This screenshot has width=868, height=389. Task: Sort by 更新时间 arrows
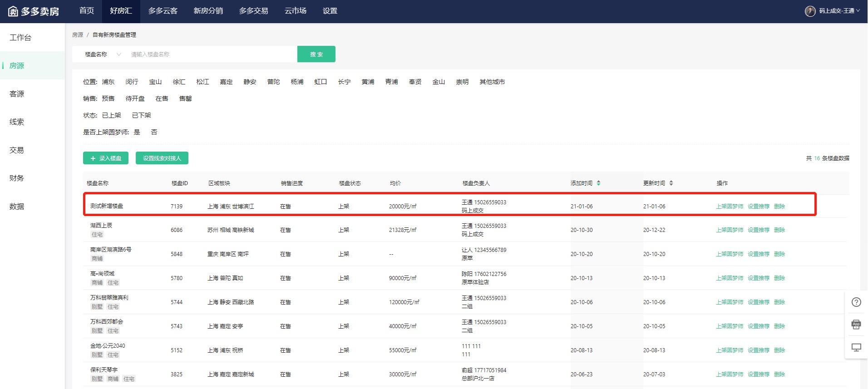[671, 183]
